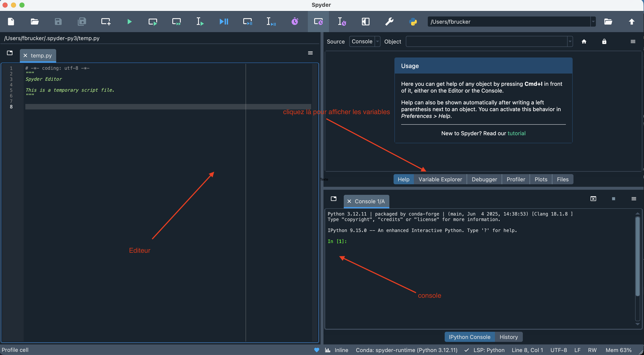Open a file using the toolbar folder icon
This screenshot has height=355, width=644.
tap(34, 22)
